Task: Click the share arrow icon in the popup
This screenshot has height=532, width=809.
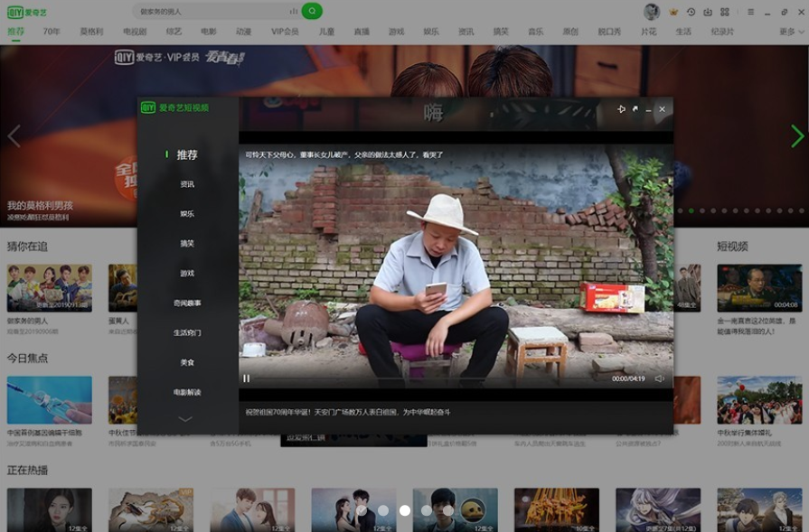Action: 635,108
